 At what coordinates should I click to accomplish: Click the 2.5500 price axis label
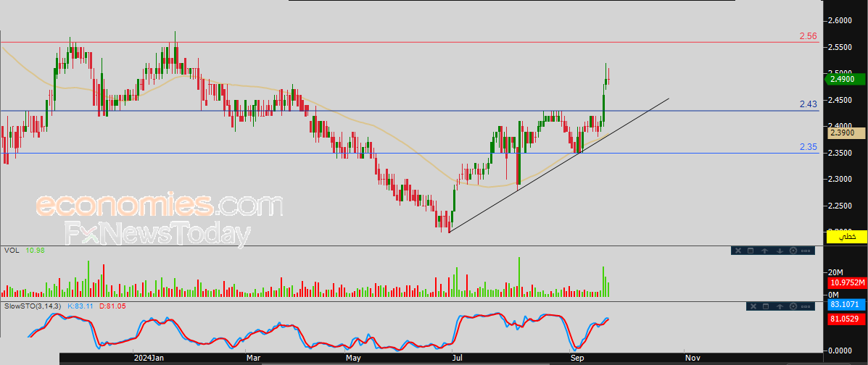point(840,48)
